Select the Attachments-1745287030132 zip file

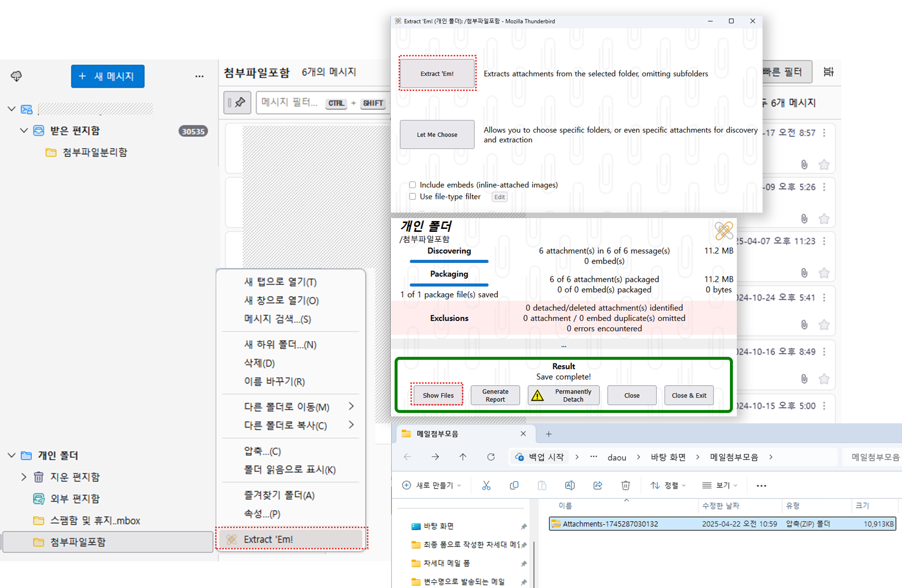[610, 524]
